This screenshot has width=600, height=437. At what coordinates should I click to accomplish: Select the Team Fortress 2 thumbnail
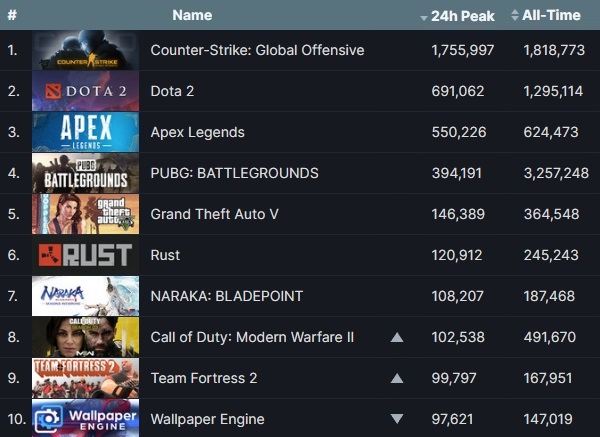point(86,378)
